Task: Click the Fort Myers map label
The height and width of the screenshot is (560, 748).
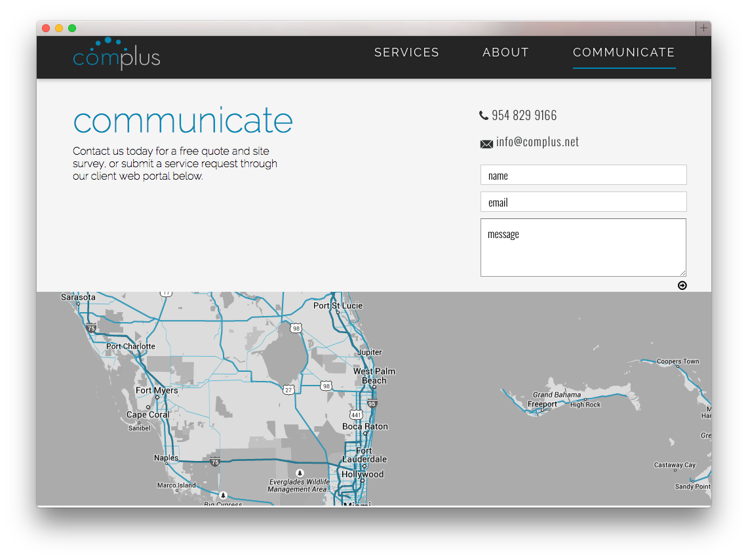Action: [157, 390]
